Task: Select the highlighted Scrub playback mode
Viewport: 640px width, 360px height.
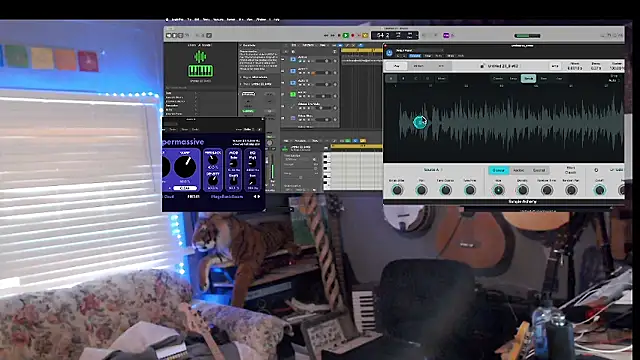Action: 528,78
